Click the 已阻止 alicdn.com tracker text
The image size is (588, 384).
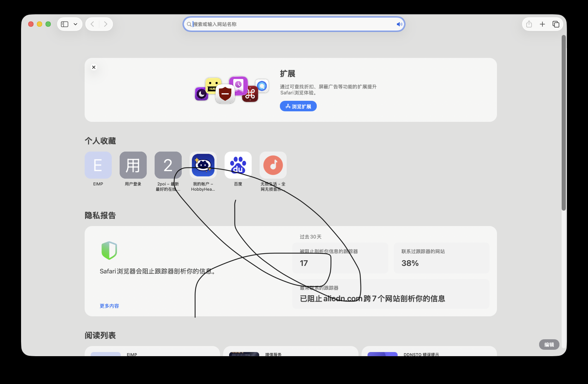pos(372,299)
